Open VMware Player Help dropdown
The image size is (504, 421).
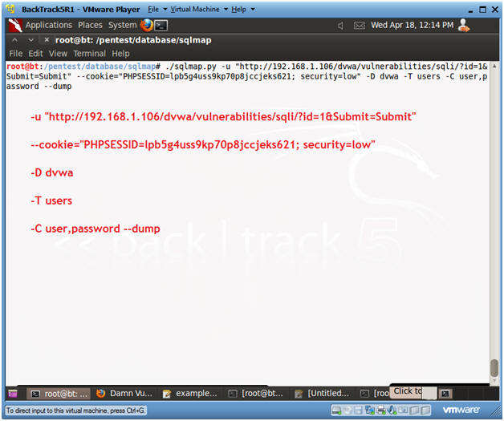tap(243, 10)
